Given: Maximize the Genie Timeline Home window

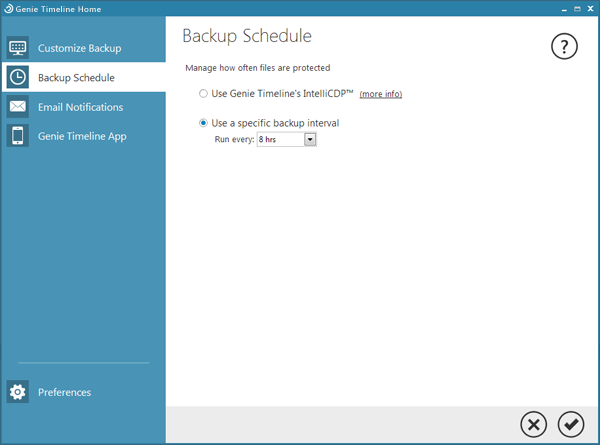Looking at the screenshot, I should (x=577, y=9).
